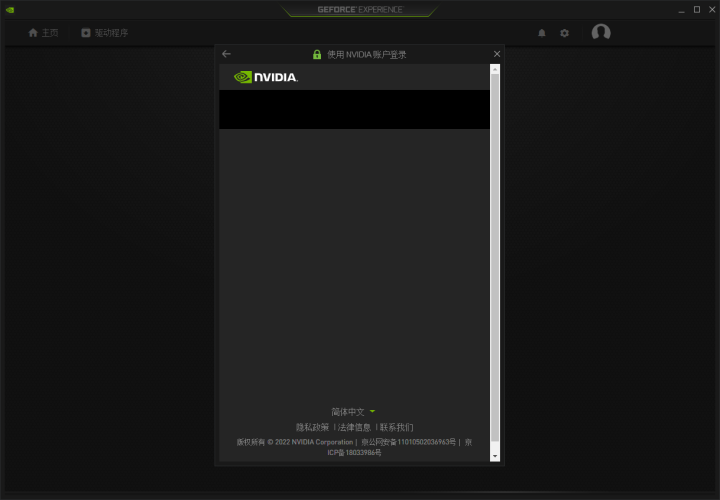Click the NVIDIA logo in the title bar
The height and width of the screenshot is (500, 720).
tap(10, 10)
